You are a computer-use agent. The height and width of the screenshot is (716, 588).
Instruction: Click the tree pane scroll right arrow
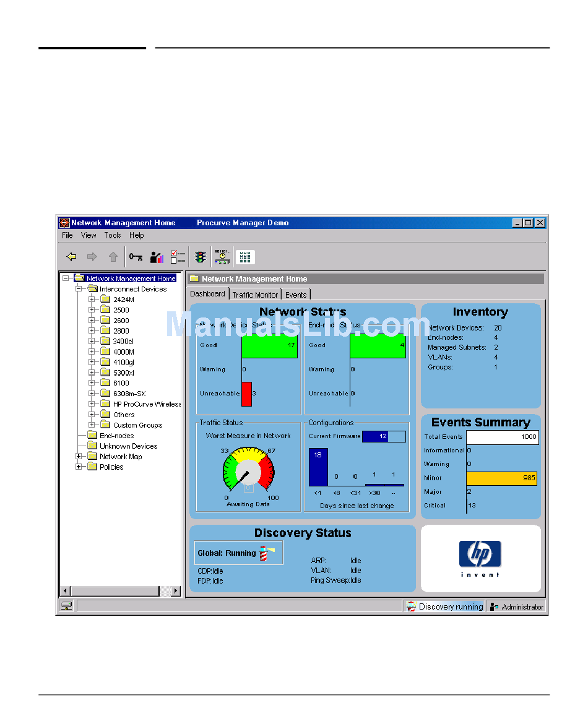pos(176,591)
